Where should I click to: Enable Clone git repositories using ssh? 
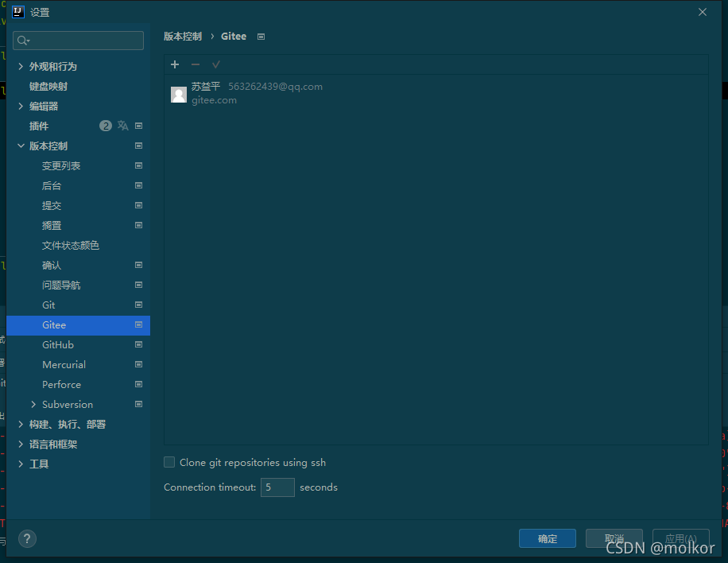[169, 462]
